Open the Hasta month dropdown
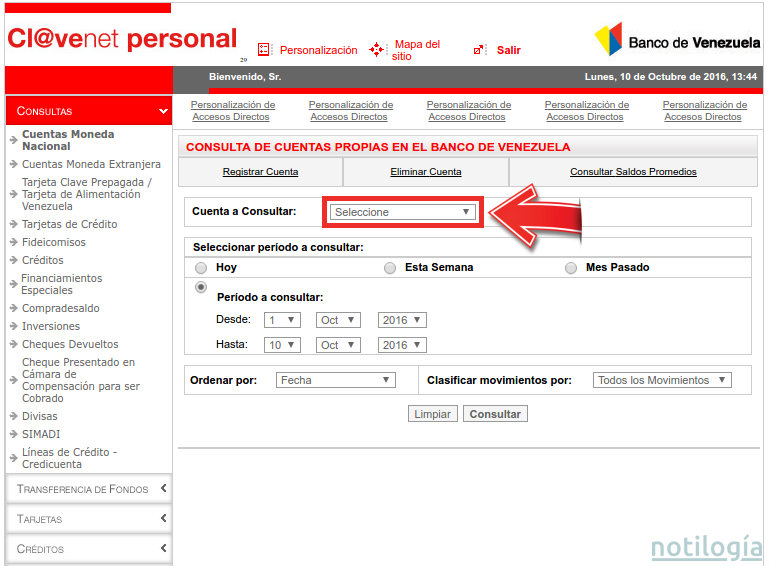The image size is (769, 566). pos(338,345)
